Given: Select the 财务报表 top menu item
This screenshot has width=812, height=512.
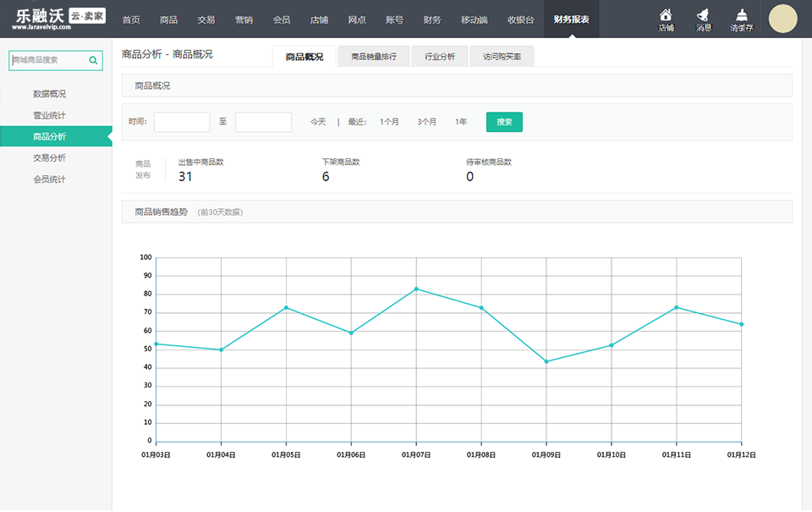Looking at the screenshot, I should pos(571,19).
